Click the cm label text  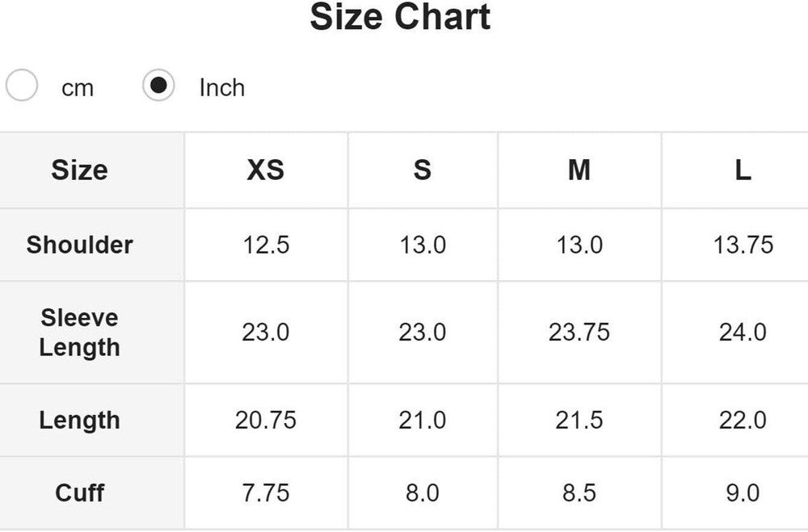point(78,88)
